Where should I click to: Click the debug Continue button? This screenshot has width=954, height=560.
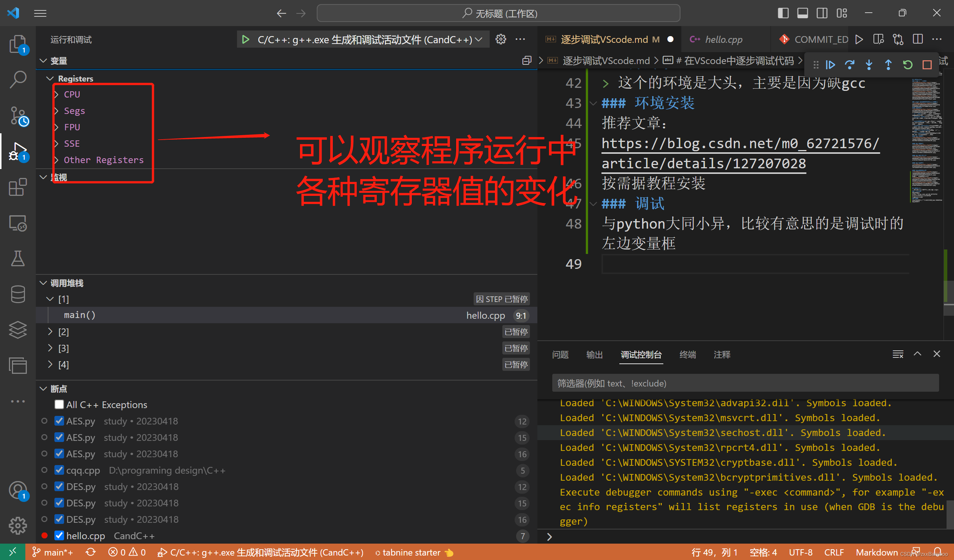830,65
